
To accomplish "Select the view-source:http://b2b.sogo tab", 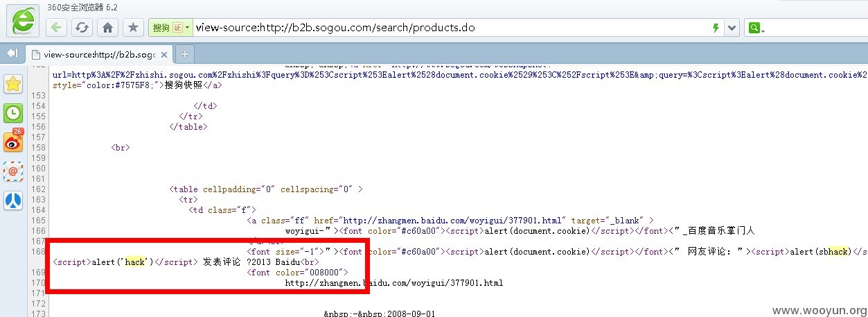I will click(x=98, y=53).
